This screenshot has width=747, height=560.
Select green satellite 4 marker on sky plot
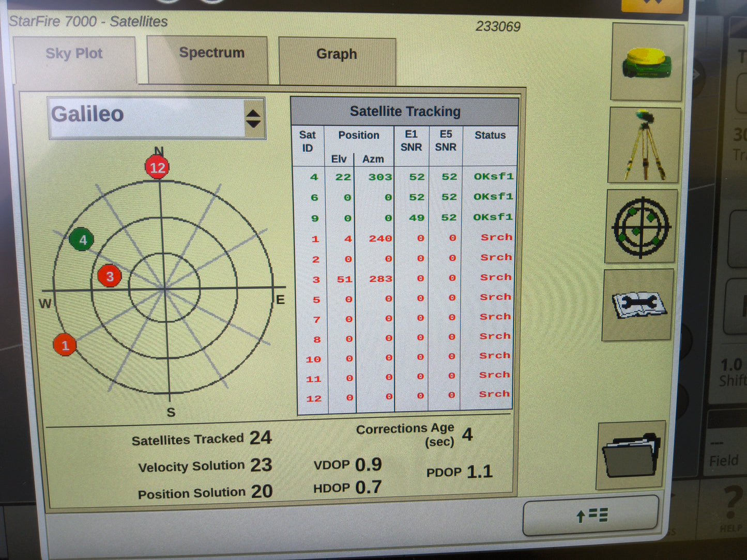(82, 240)
